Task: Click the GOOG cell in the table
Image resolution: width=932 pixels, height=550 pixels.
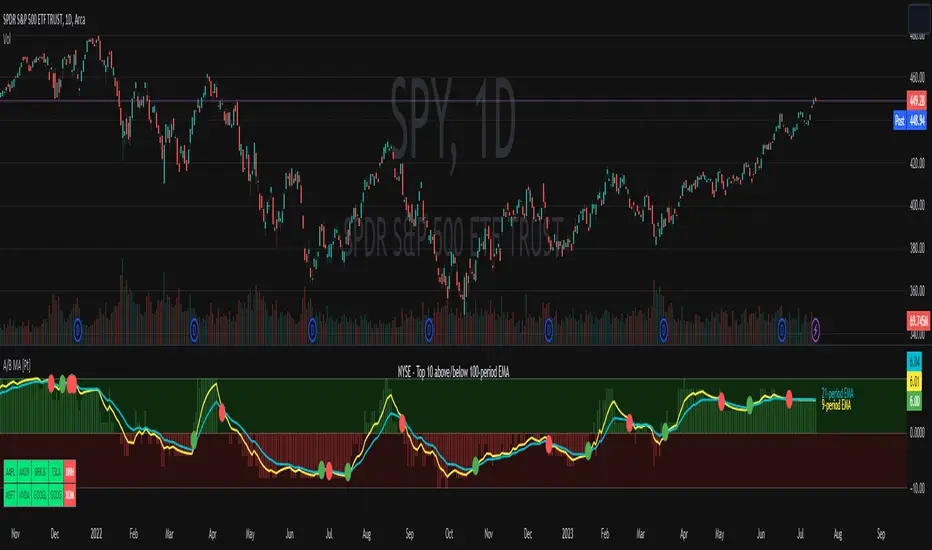Action: point(56,495)
